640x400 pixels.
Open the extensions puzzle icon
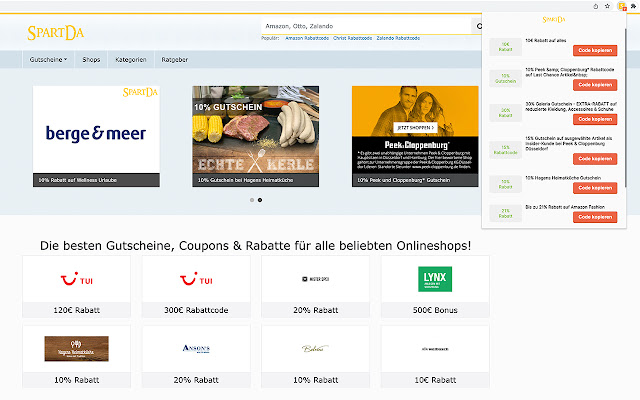pyautogui.click(x=634, y=6)
